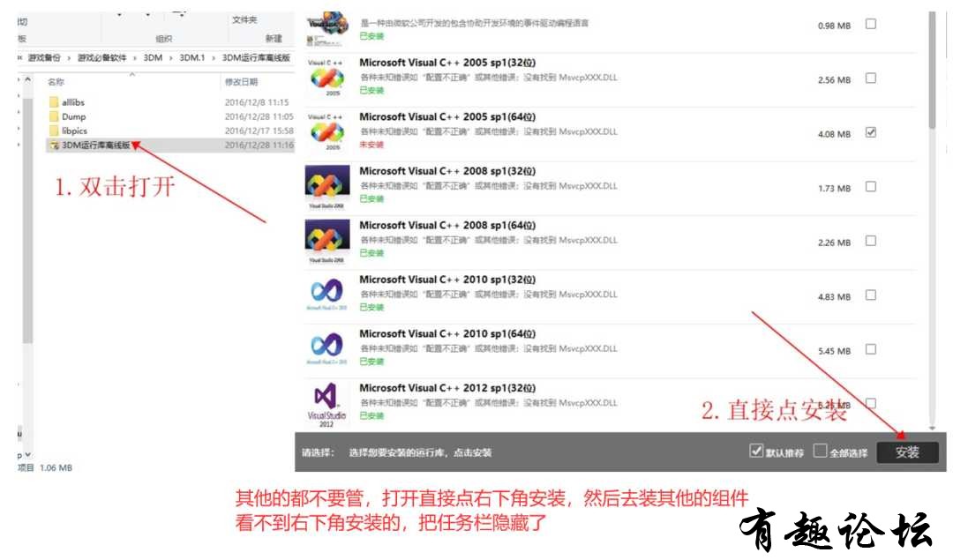
Task: Open the breadcrumb chevron after 3DM.1
Action: pyautogui.click(x=214, y=57)
